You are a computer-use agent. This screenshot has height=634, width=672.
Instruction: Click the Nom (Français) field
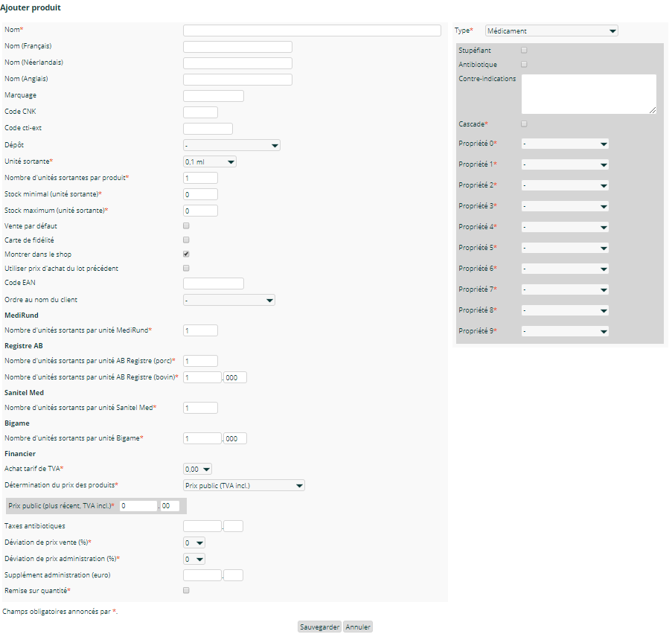point(237,47)
